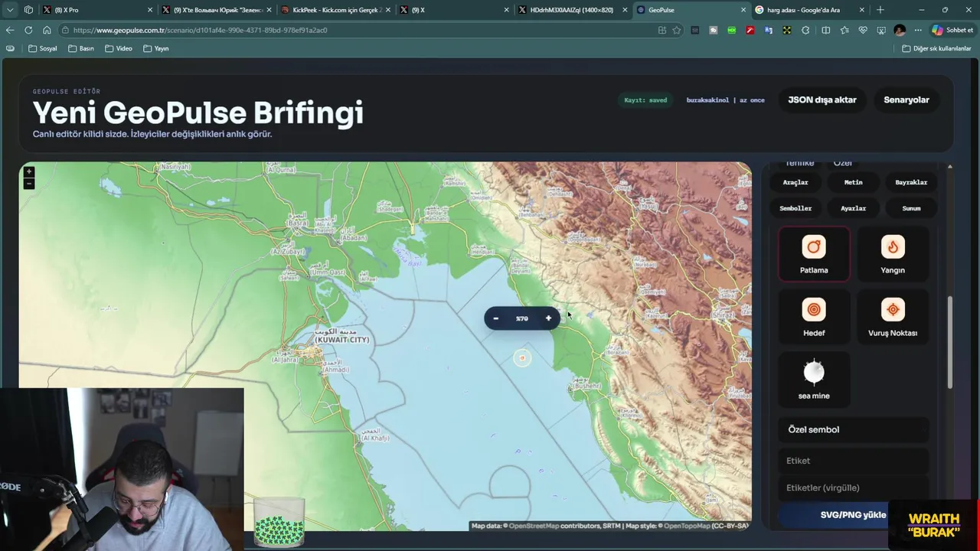The width and height of the screenshot is (980, 551).
Task: Click the yellow arrows extension icon
Action: click(787, 30)
